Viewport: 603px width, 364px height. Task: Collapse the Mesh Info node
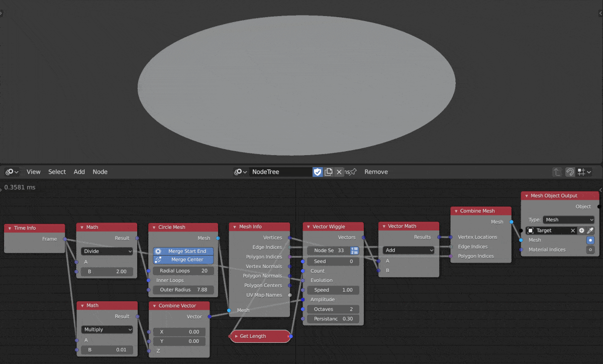[x=235, y=226]
